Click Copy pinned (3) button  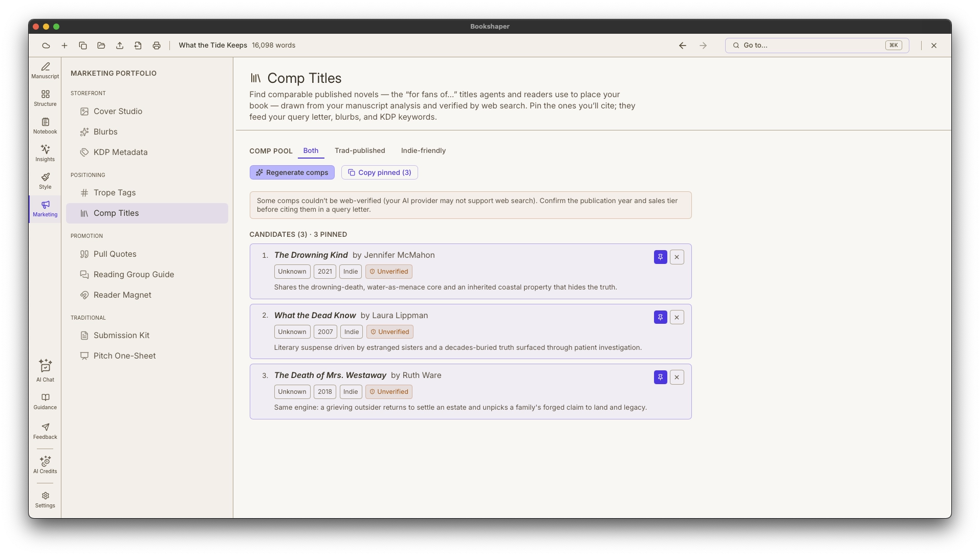coord(380,172)
